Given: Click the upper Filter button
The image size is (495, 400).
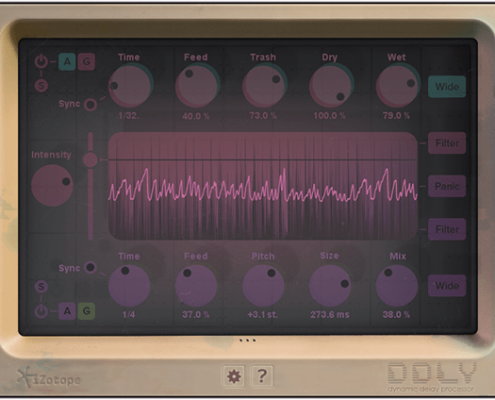Looking at the screenshot, I should coord(447,143).
